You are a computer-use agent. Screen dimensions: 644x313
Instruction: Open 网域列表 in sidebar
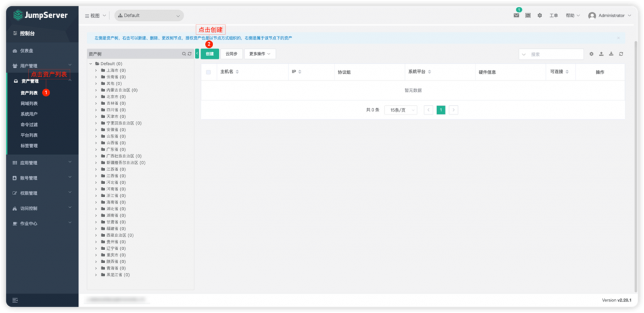click(x=29, y=103)
